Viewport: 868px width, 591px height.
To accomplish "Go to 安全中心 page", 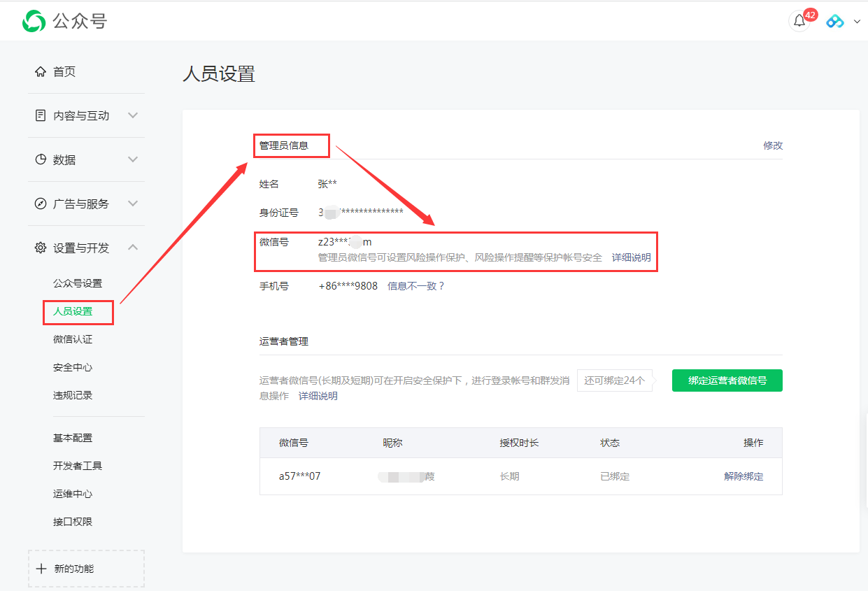I will pos(73,367).
